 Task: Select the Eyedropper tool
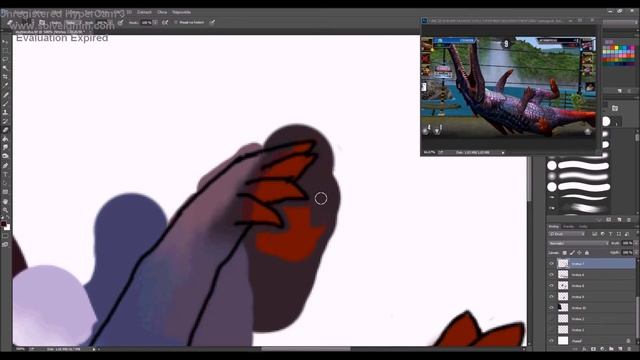point(5,86)
